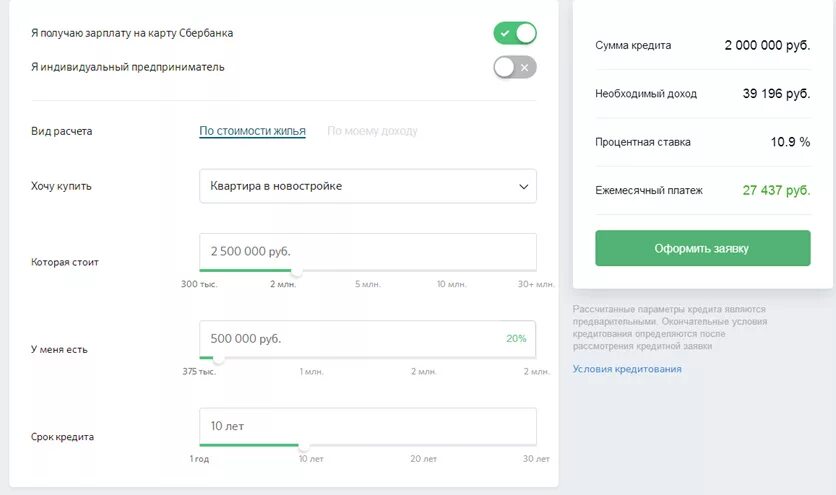Viewport: 836px width, 495px height.
Task: Open the "Условия кредитования" link
Action: [627, 369]
